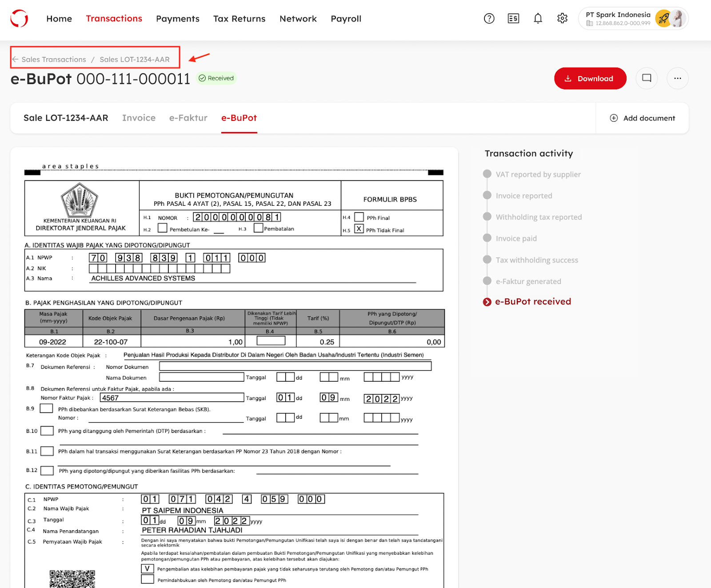Click the VAT reported by supplier dot
This screenshot has height=588, width=711.
(x=487, y=174)
